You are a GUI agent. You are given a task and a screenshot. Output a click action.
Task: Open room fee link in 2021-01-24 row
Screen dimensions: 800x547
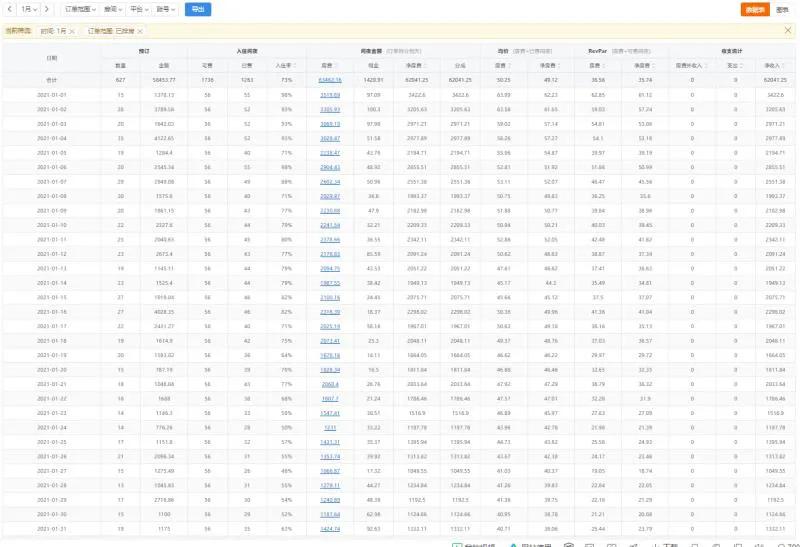(x=330, y=428)
